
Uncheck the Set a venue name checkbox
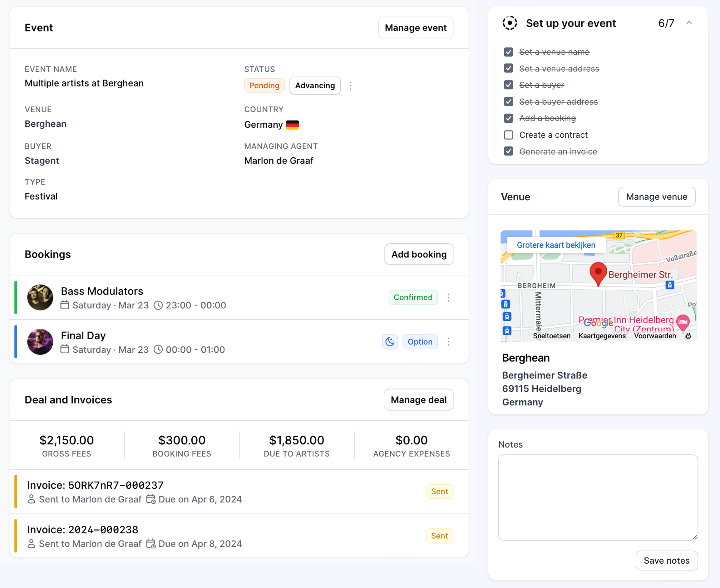pyautogui.click(x=508, y=52)
